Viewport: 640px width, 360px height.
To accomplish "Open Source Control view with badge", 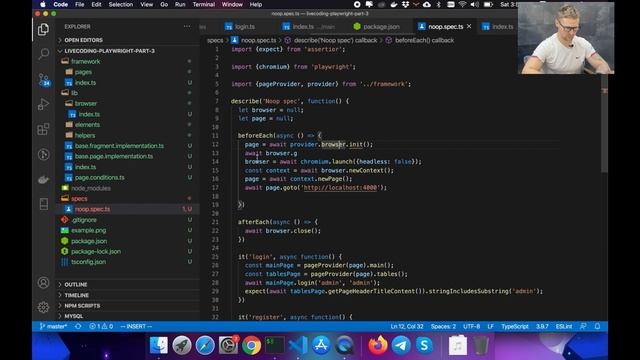I will tap(43, 80).
